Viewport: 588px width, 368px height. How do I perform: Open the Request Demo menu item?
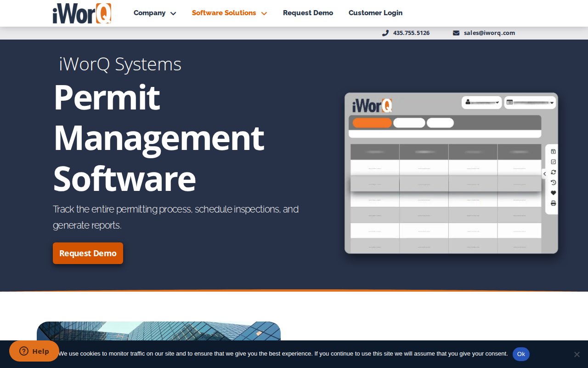(308, 13)
